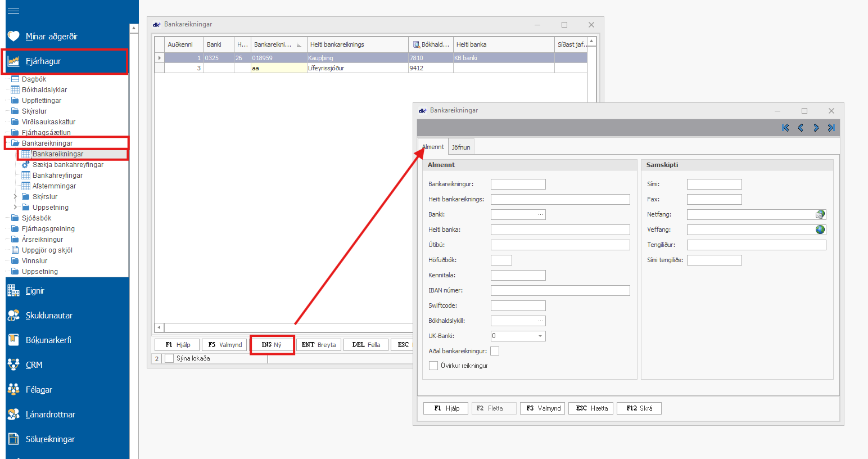Viewport: 868px width, 459px height.
Task: Open the CRM module in sidebar
Action: click(x=34, y=365)
